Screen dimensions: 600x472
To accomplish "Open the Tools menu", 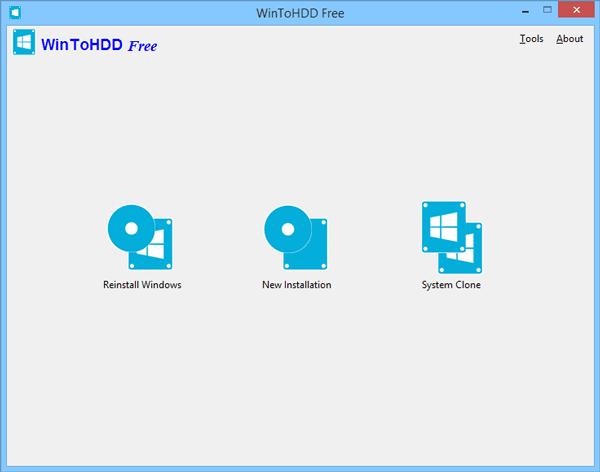I will click(x=531, y=39).
